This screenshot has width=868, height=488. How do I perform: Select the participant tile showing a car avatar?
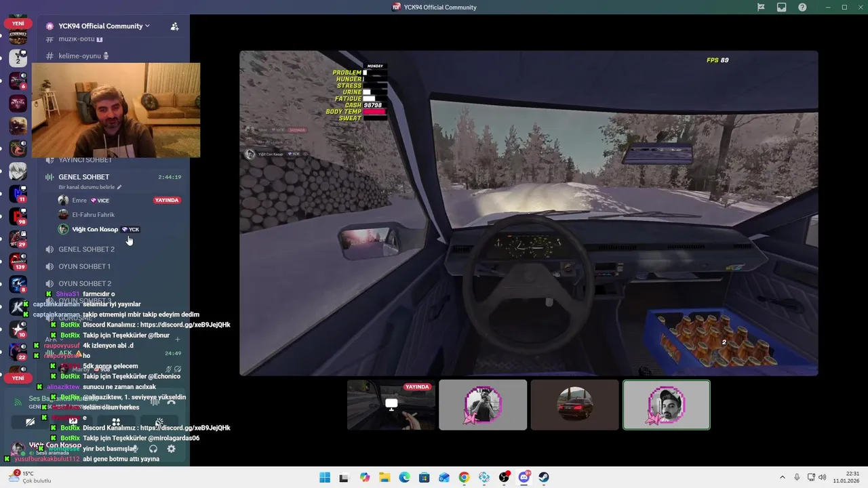click(x=574, y=405)
